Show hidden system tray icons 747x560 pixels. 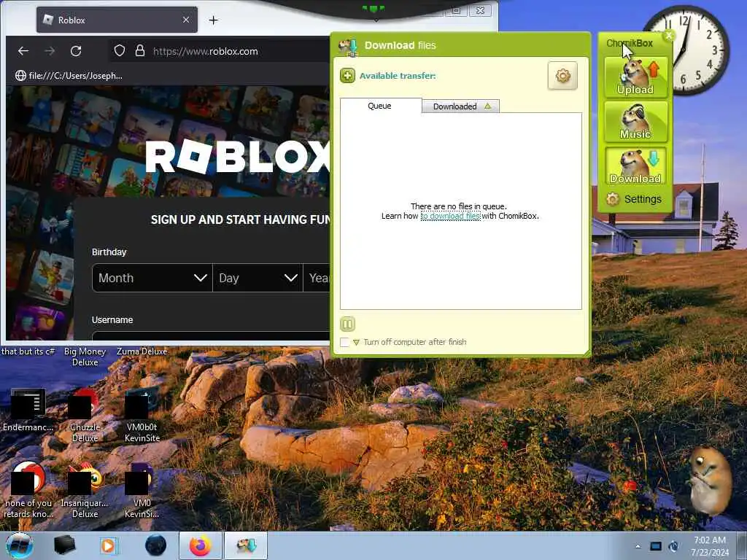tap(638, 546)
